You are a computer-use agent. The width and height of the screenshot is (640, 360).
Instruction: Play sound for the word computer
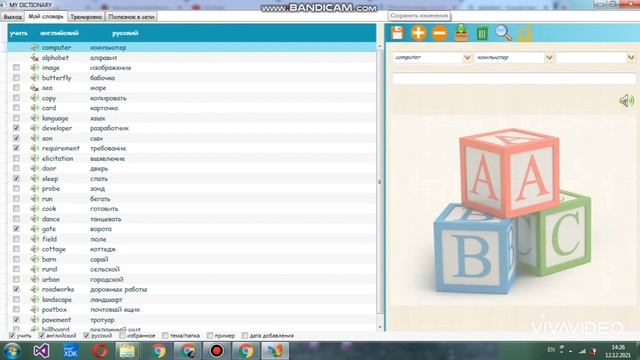(x=35, y=48)
